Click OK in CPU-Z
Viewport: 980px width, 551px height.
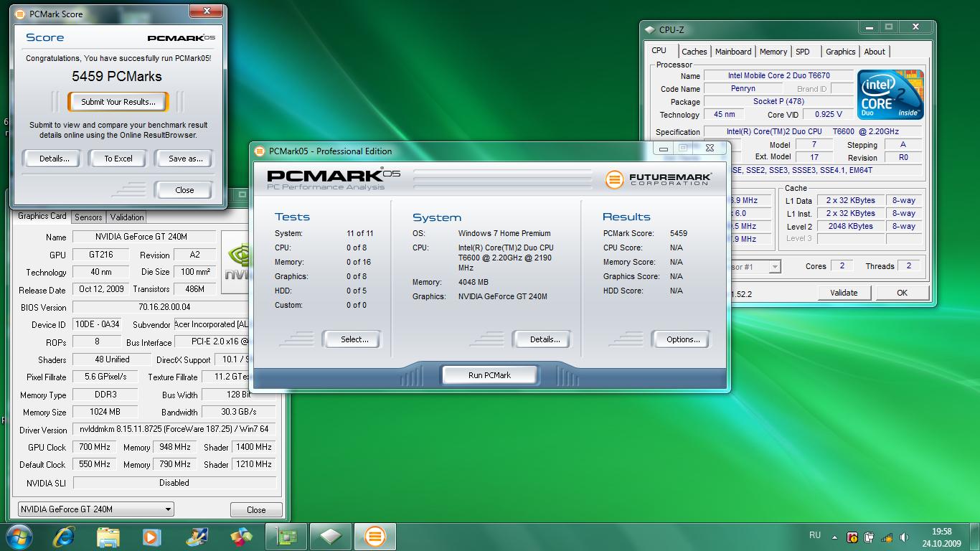coord(902,293)
